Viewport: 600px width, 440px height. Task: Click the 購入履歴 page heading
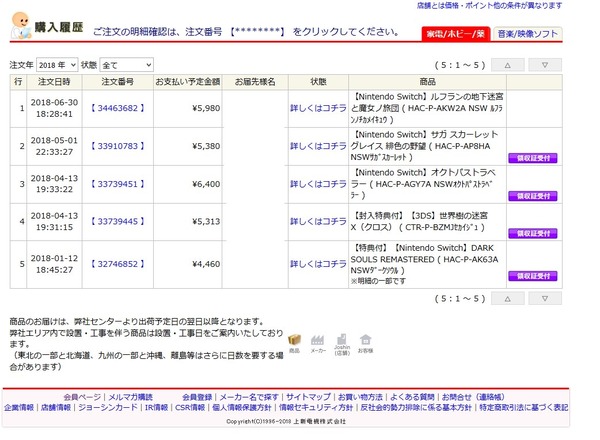[x=59, y=27]
